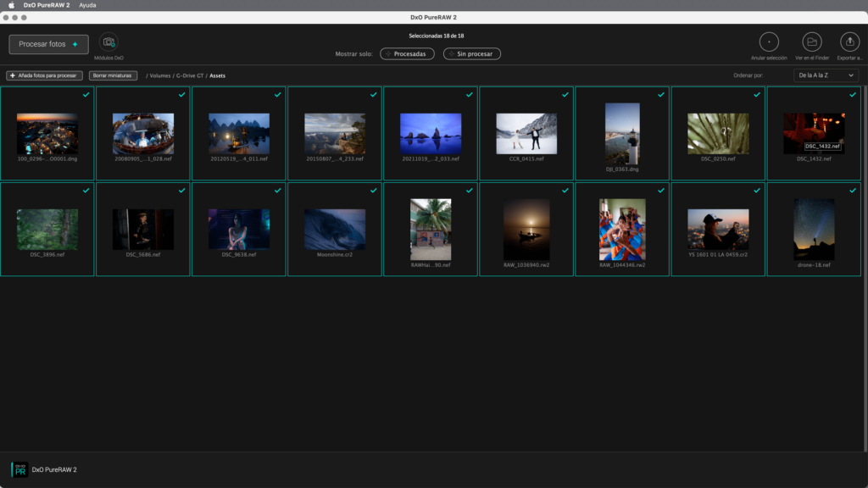Open the Ayuda menu

(x=87, y=5)
